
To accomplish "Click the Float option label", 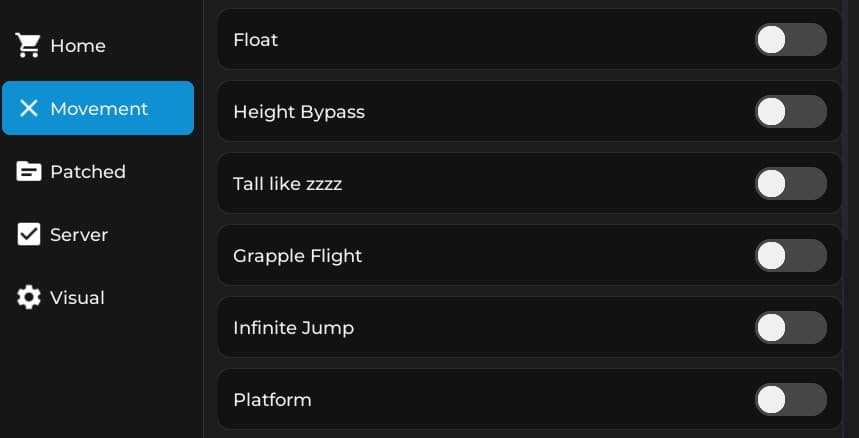I will click(255, 40).
